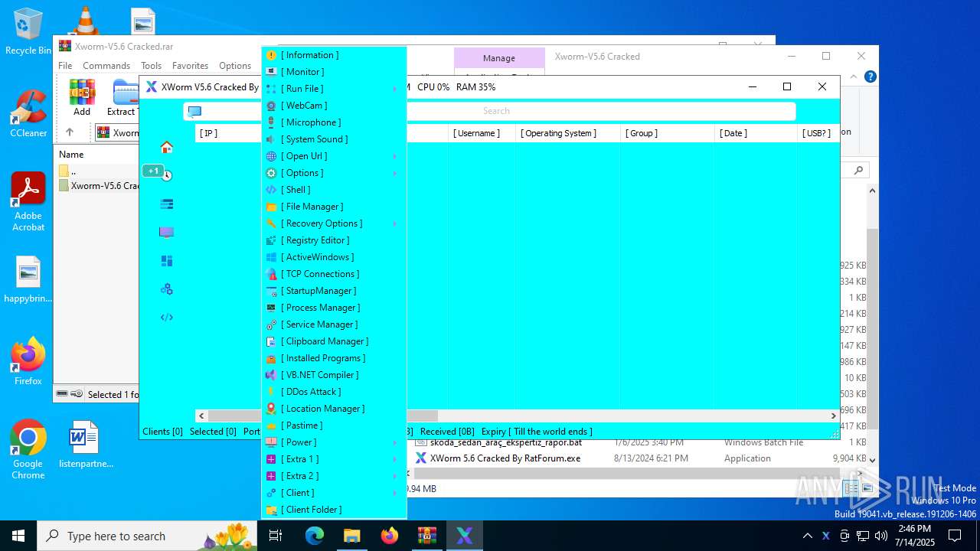Expand the Power submenu arrow
Screen dimensions: 980x551
click(395, 442)
